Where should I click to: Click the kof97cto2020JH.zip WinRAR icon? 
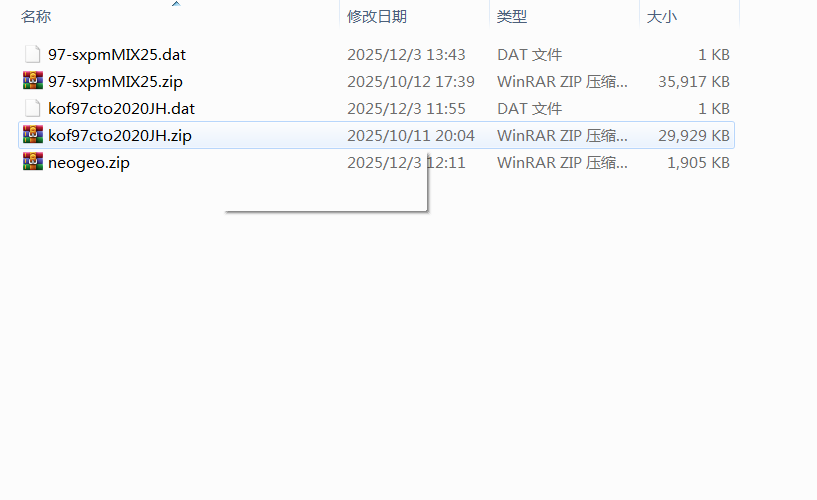coord(32,135)
